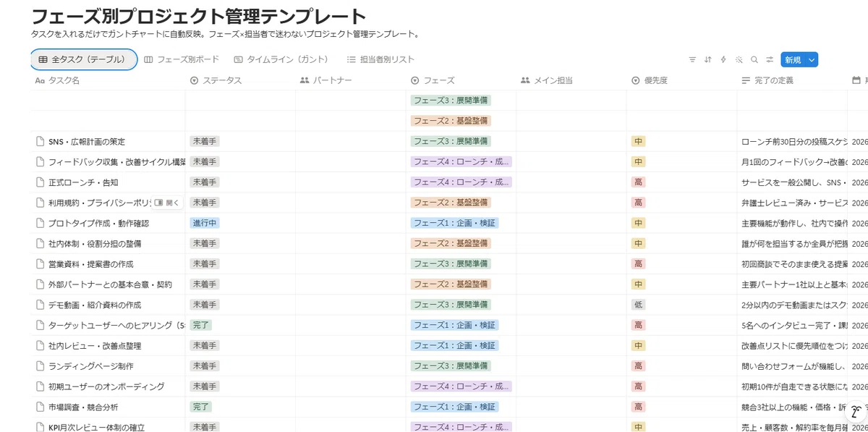Open task 市場調査・競合分析
The width and height of the screenshot is (868, 432).
click(83, 407)
